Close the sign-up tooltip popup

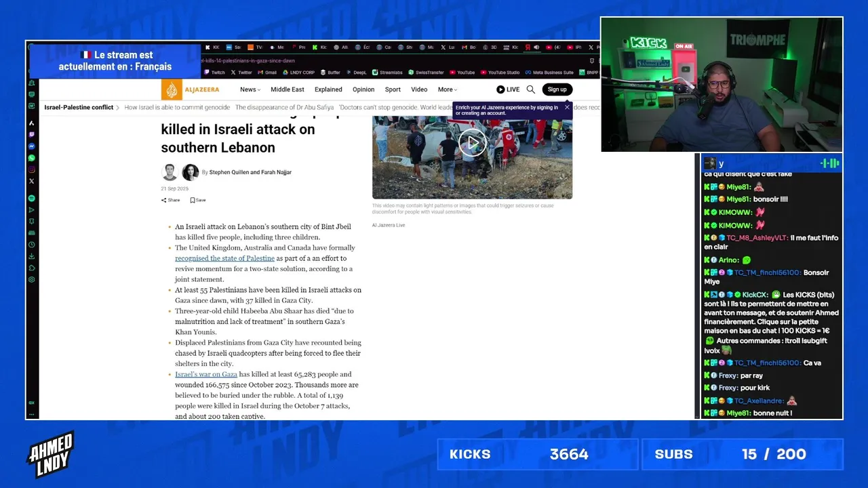tap(567, 107)
